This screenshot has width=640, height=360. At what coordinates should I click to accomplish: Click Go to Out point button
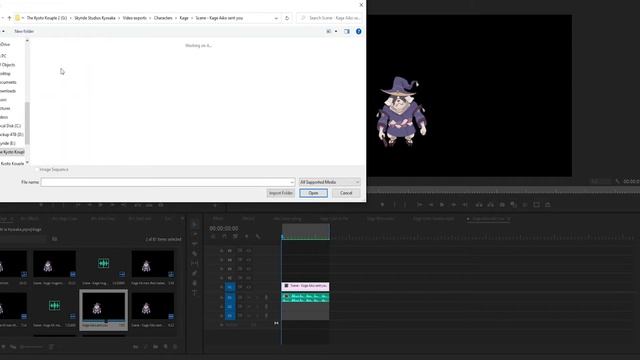465,204
